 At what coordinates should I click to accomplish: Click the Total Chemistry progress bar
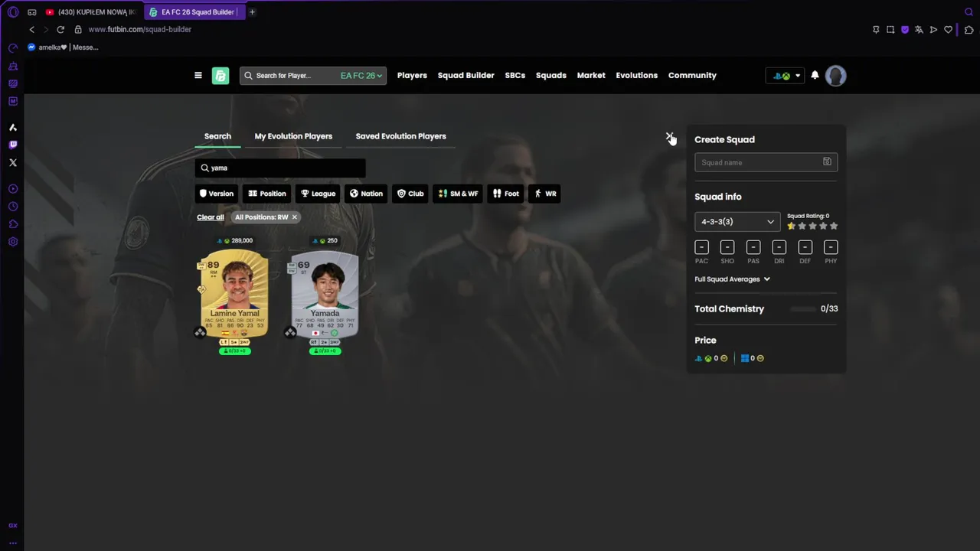pos(802,309)
